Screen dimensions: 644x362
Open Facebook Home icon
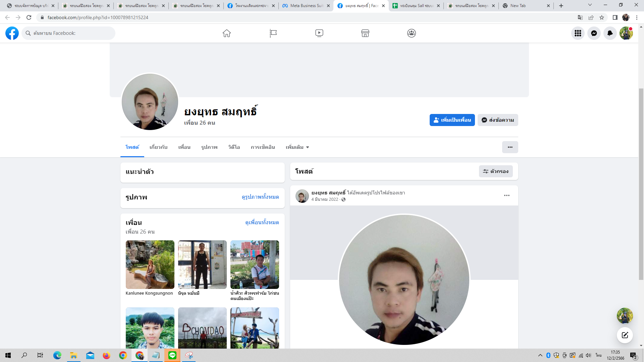point(227,33)
